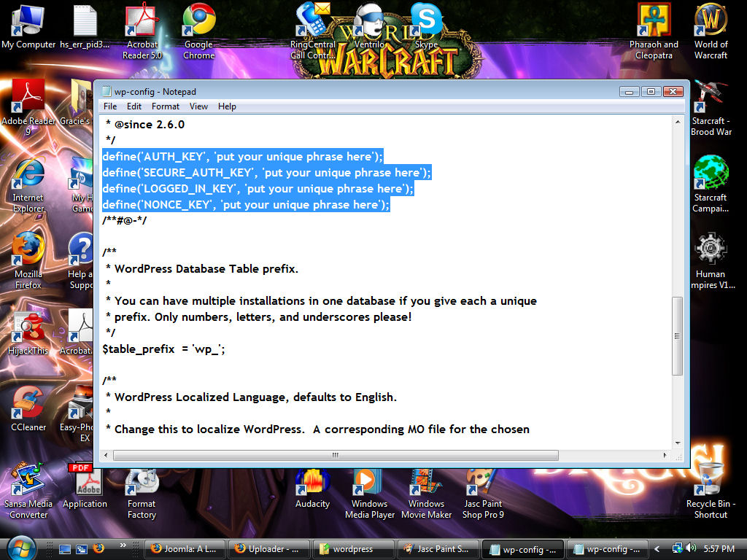The height and width of the screenshot is (560, 747).
Task: Switch to Jasc Paint Shop taskbar button
Action: [438, 549]
